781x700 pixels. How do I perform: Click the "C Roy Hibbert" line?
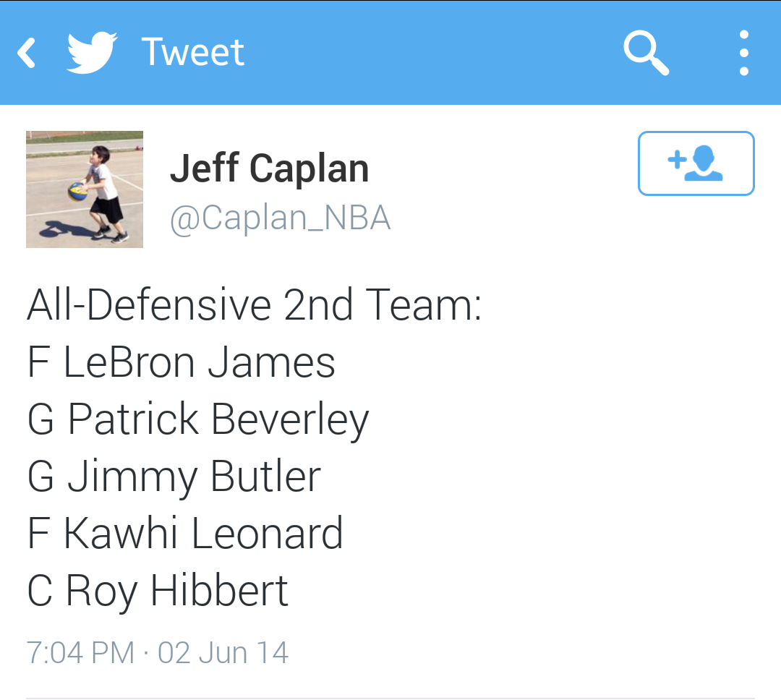[x=158, y=591]
